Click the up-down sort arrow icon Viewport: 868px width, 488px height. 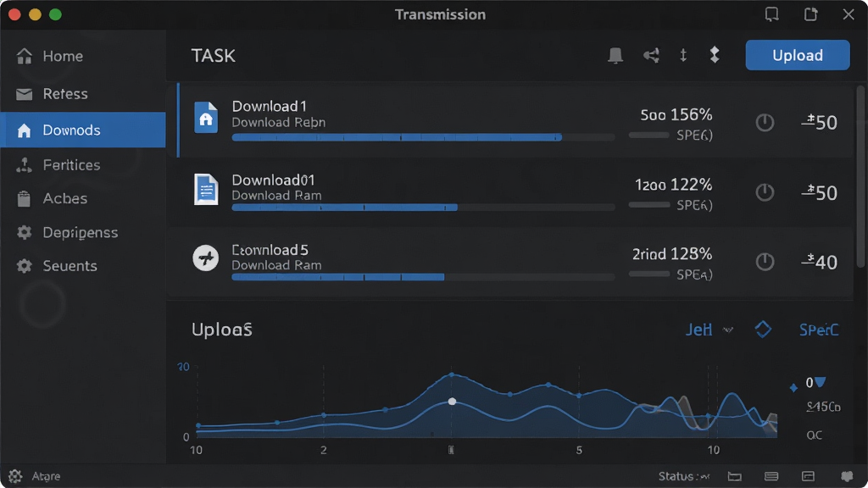(x=683, y=55)
